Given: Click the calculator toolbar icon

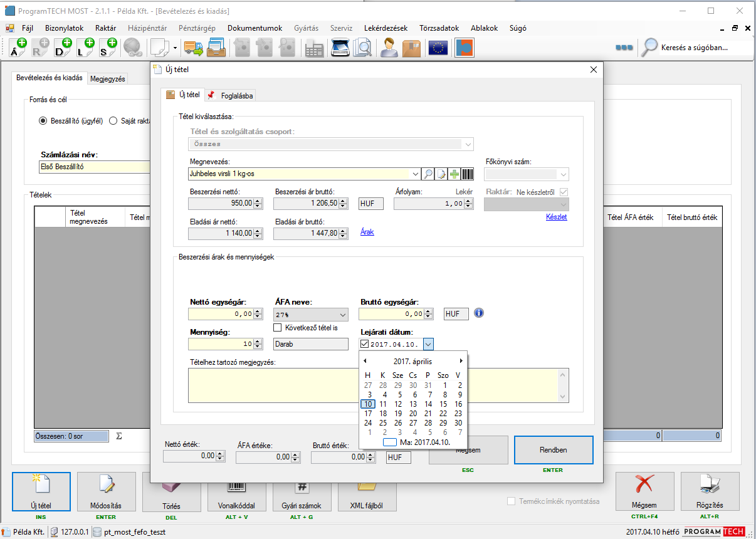Looking at the screenshot, I should [x=314, y=48].
